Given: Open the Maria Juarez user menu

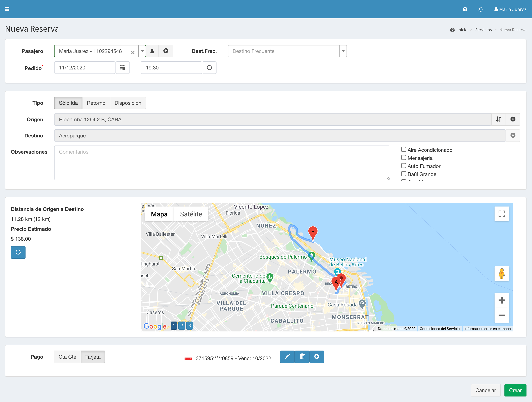Looking at the screenshot, I should 510,9.
